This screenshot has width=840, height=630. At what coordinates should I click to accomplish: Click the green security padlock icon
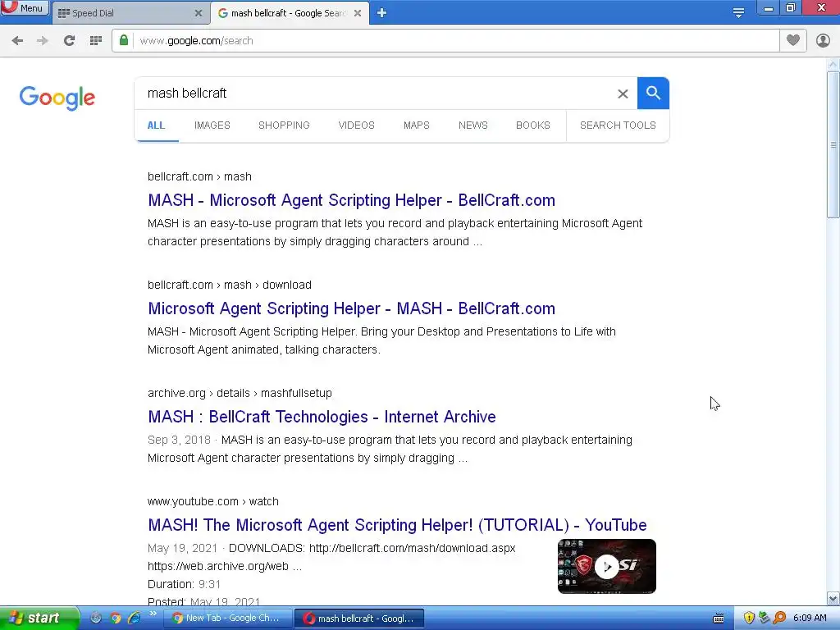click(124, 40)
